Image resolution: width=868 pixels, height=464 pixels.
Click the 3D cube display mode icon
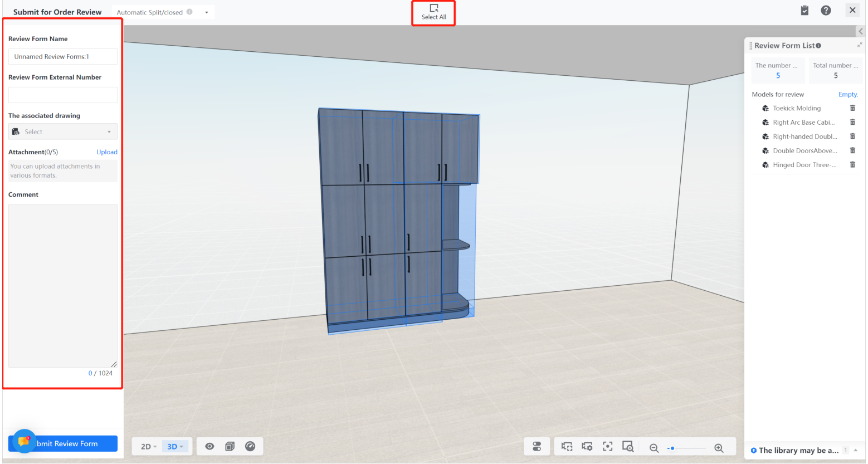(230, 446)
